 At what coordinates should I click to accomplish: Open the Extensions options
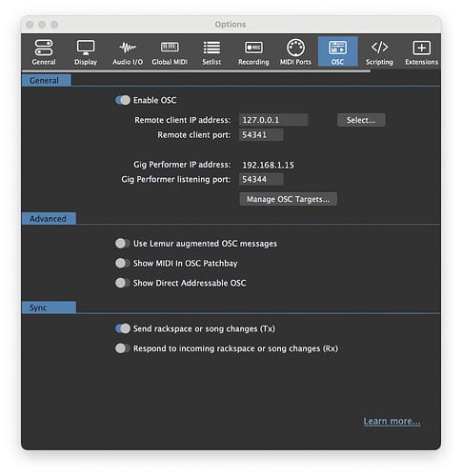point(421,52)
